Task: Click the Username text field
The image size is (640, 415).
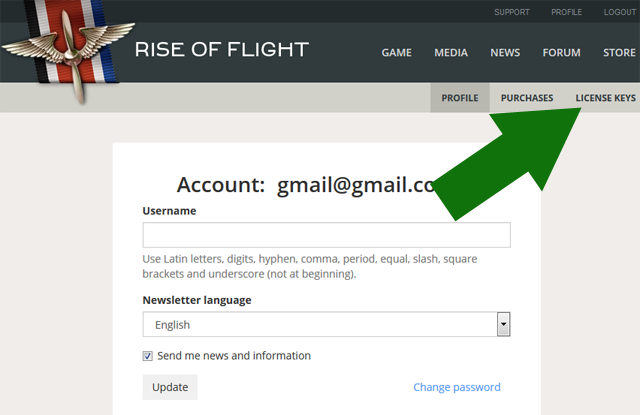Action: tap(326, 235)
